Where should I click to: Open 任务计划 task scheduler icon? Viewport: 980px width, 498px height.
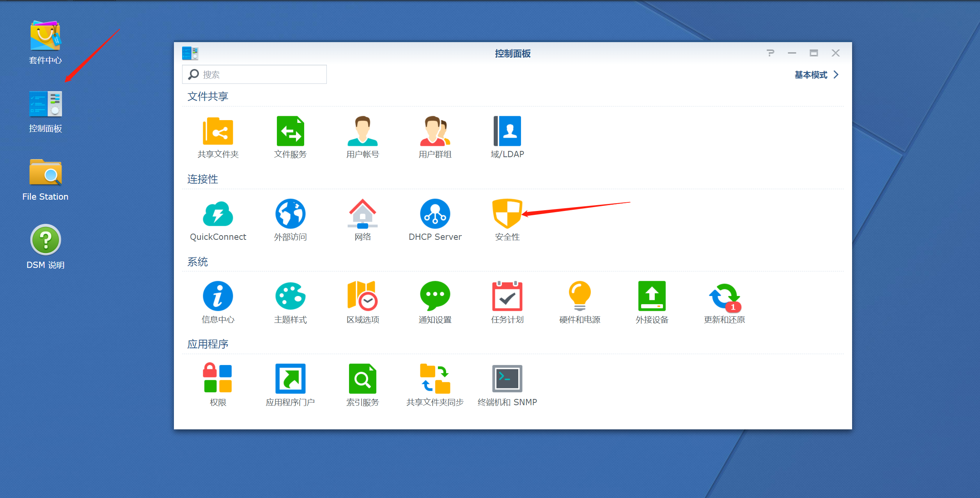pos(507,296)
